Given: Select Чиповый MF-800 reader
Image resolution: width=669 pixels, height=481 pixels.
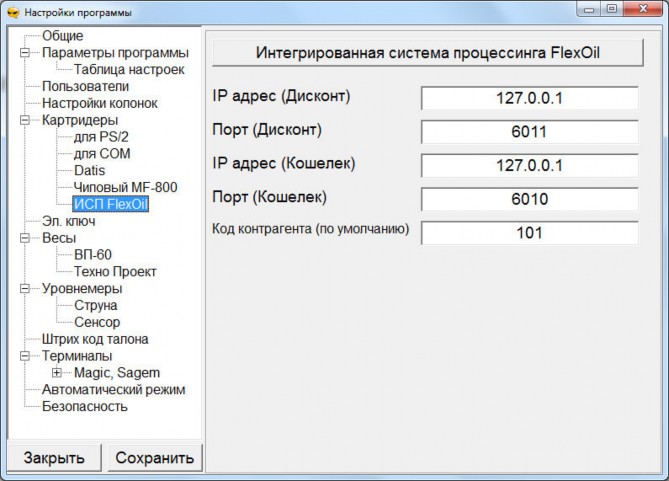Looking at the screenshot, I should [x=125, y=187].
